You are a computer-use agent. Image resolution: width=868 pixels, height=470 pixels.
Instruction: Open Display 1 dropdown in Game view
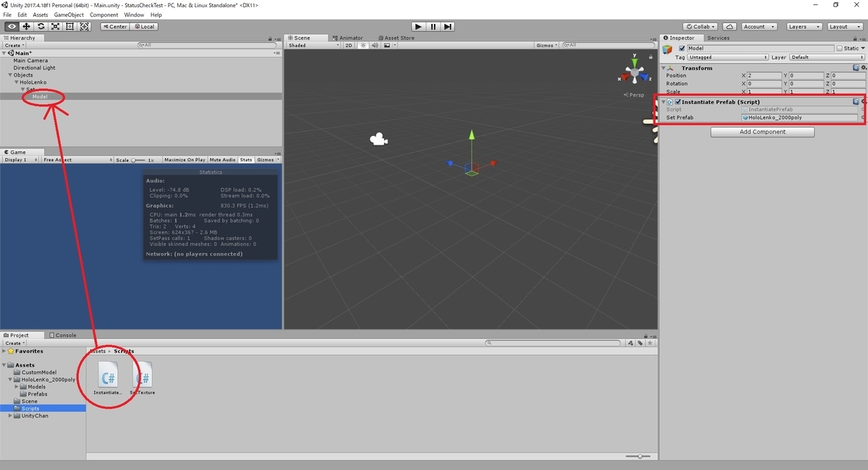[x=20, y=160]
